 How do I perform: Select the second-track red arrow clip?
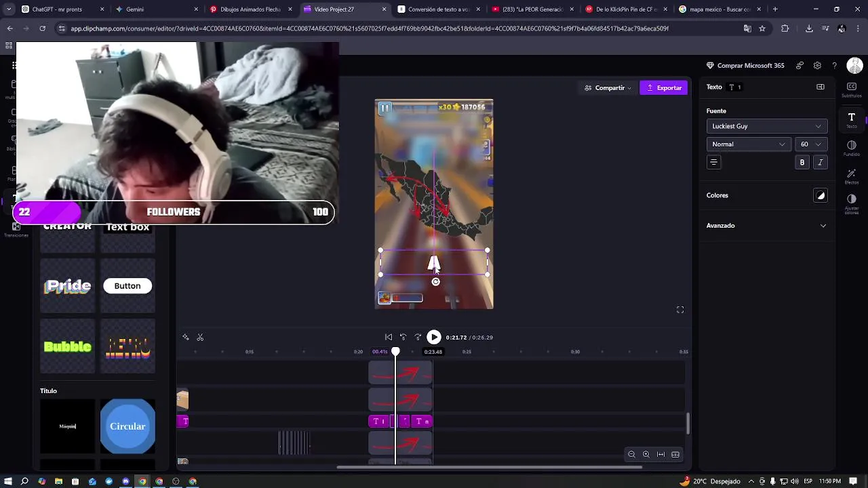click(400, 399)
